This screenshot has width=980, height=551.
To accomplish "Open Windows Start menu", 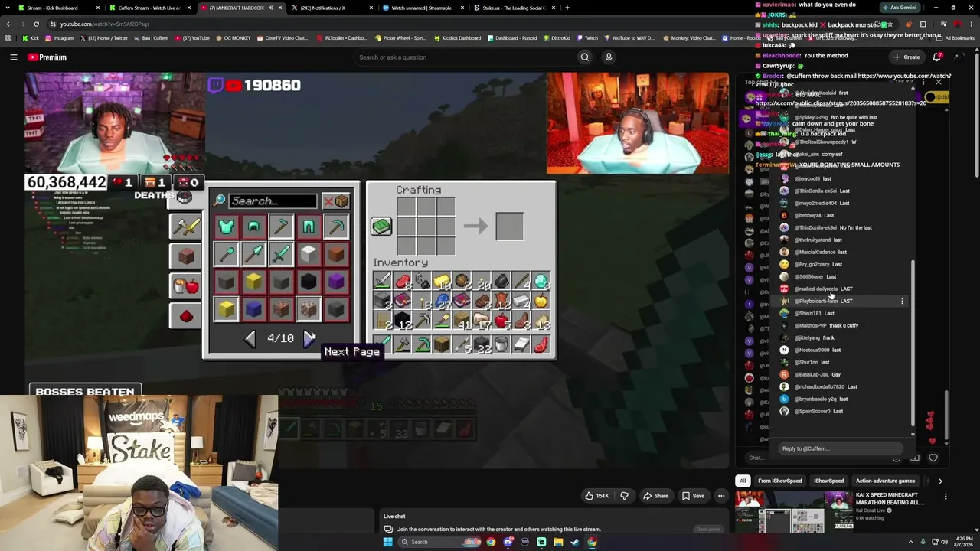I will pyautogui.click(x=387, y=542).
